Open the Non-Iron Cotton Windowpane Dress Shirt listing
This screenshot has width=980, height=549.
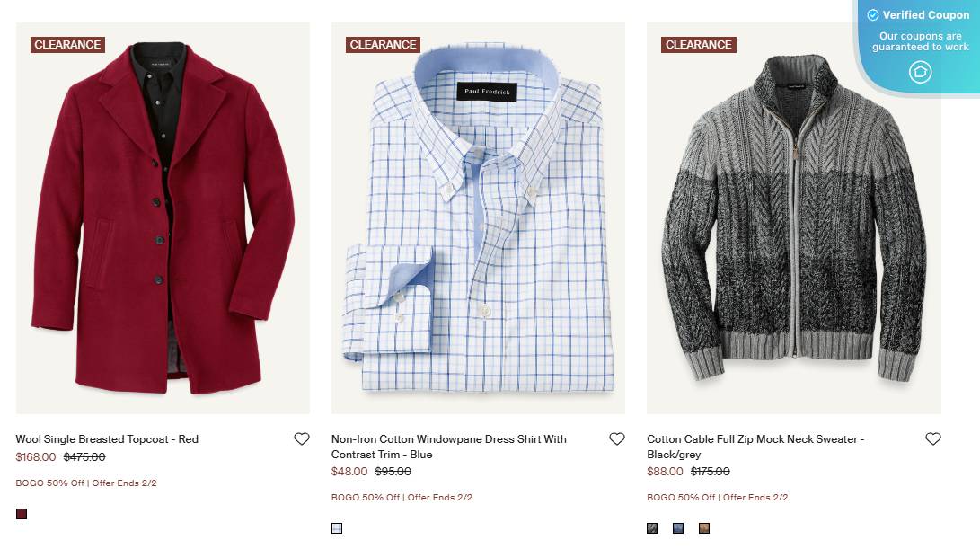tap(446, 446)
